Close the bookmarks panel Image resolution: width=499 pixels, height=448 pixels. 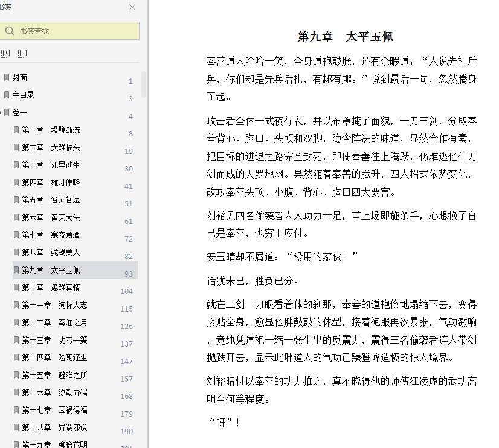(132, 7)
